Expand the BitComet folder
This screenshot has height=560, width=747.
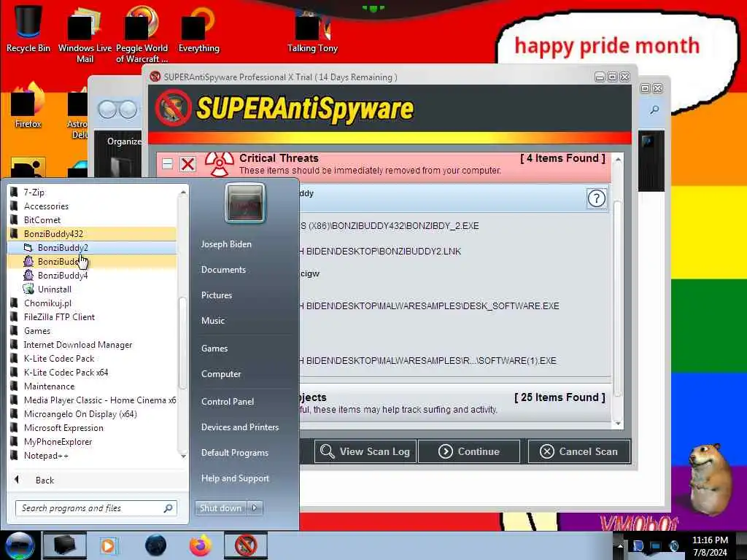point(91,220)
